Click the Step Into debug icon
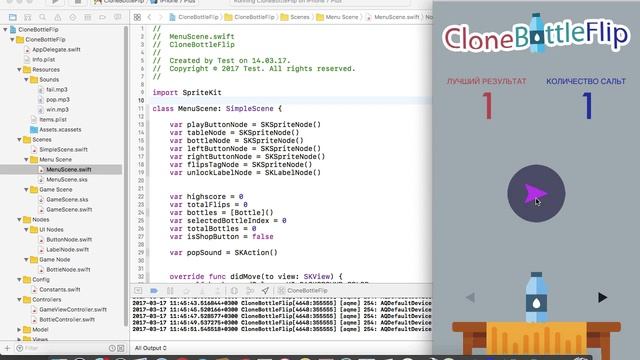The height and width of the screenshot is (360, 640). [202, 291]
